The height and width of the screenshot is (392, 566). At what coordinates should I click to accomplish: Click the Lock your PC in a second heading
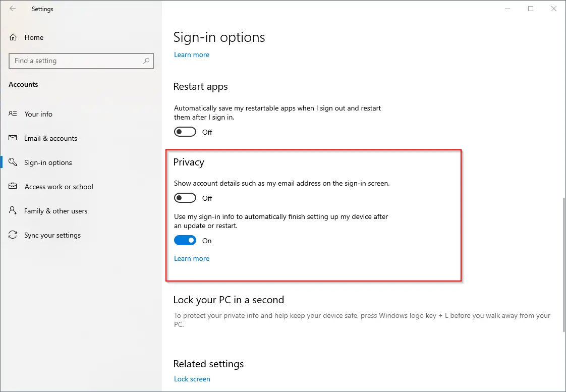[x=229, y=300]
